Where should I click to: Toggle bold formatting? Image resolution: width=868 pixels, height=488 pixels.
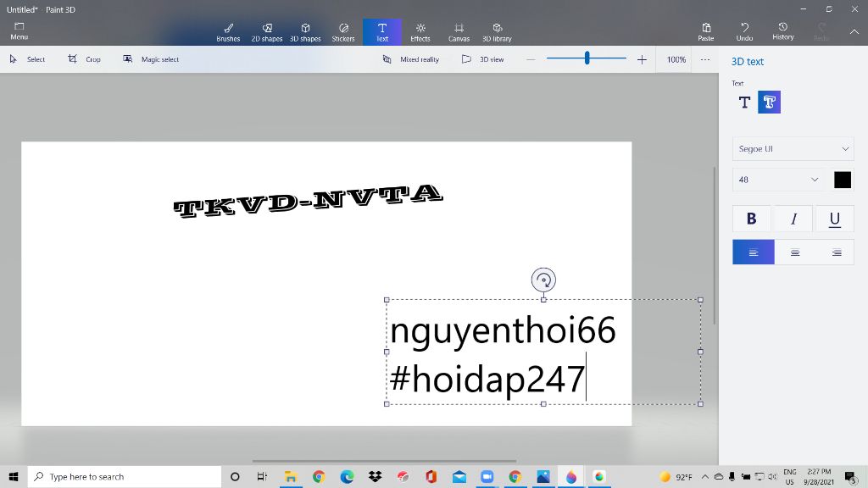tap(751, 219)
